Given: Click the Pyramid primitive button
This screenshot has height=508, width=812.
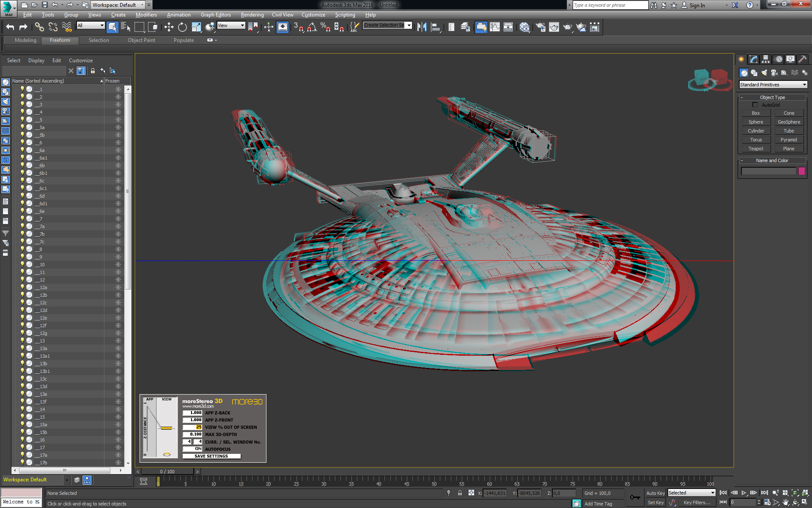Looking at the screenshot, I should [789, 140].
